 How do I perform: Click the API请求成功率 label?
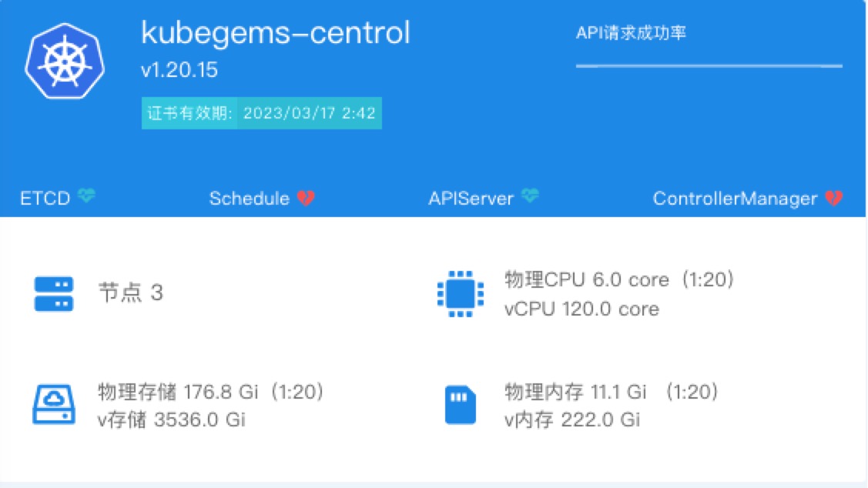pos(631,32)
